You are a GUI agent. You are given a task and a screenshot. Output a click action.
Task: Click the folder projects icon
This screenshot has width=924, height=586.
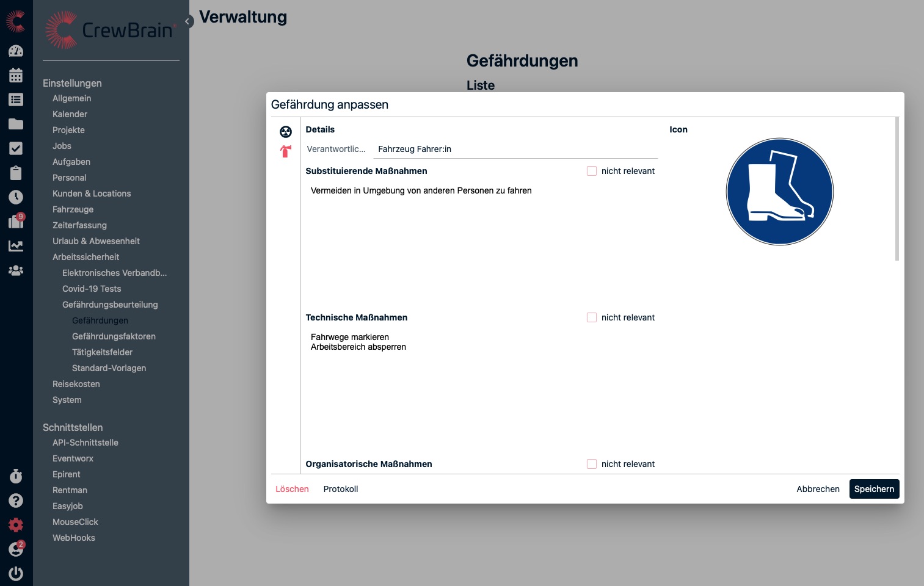(16, 125)
